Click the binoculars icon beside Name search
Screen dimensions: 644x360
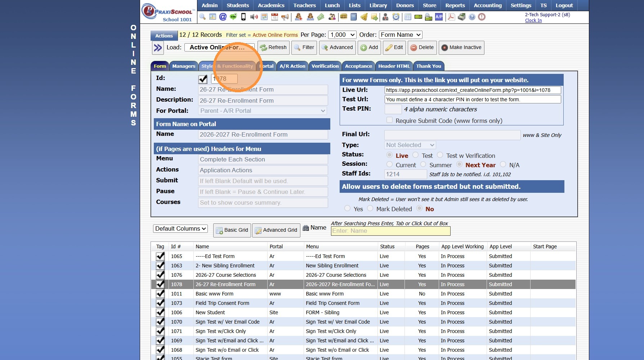click(x=306, y=228)
